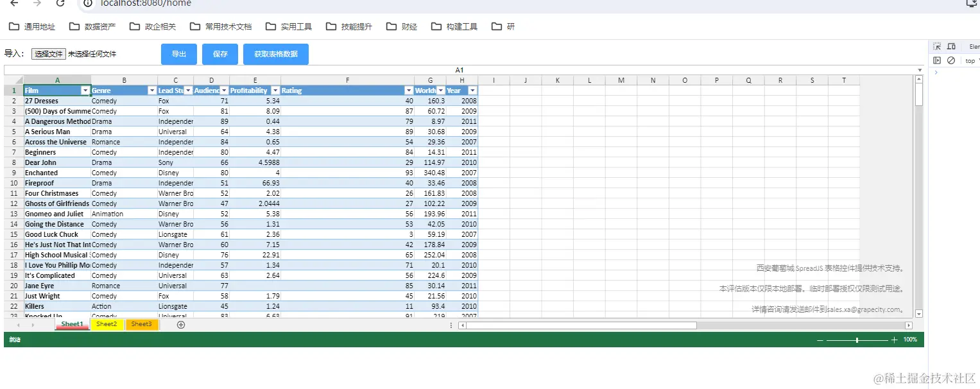This screenshot has width=980, height=389.
Task: Toggle DevTools device toolbar icon
Action: pos(951,47)
